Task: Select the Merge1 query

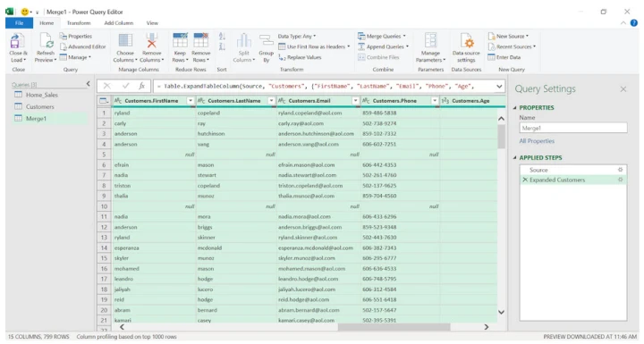Action: (x=36, y=119)
